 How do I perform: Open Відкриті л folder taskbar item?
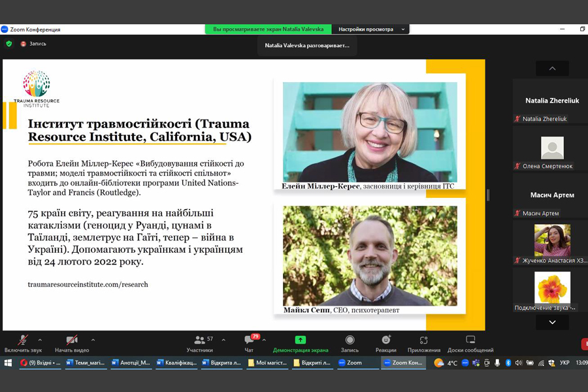coord(312,363)
